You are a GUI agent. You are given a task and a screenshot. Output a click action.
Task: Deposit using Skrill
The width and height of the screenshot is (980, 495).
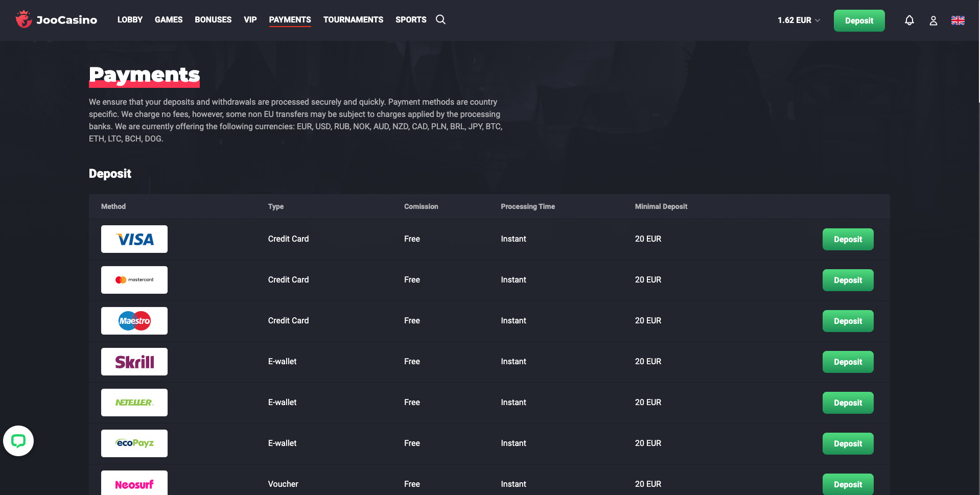(x=848, y=362)
